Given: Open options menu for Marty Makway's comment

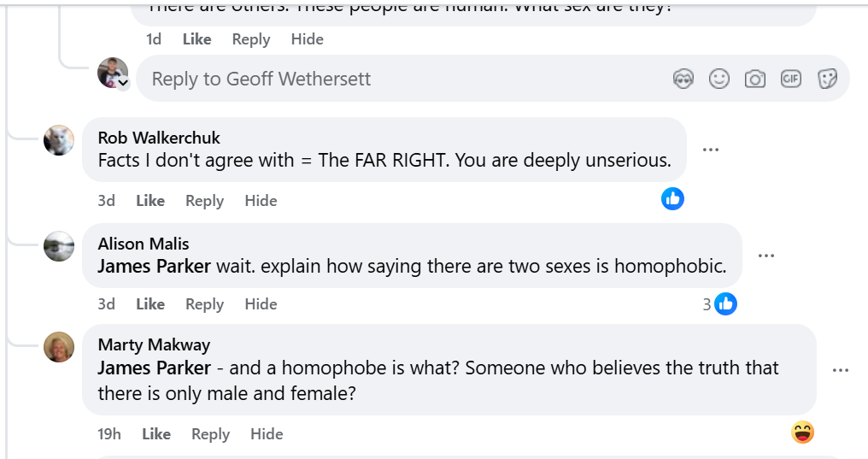Looking at the screenshot, I should (841, 370).
